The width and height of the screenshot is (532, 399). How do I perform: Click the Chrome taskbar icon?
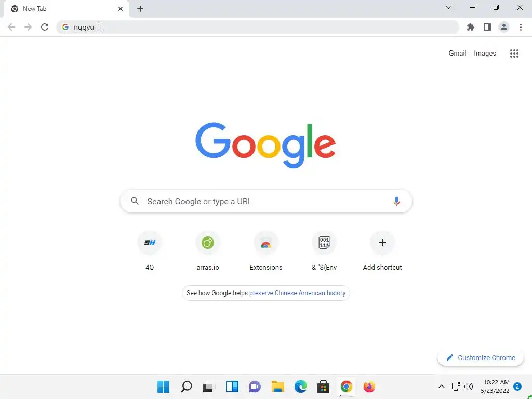pyautogui.click(x=347, y=387)
